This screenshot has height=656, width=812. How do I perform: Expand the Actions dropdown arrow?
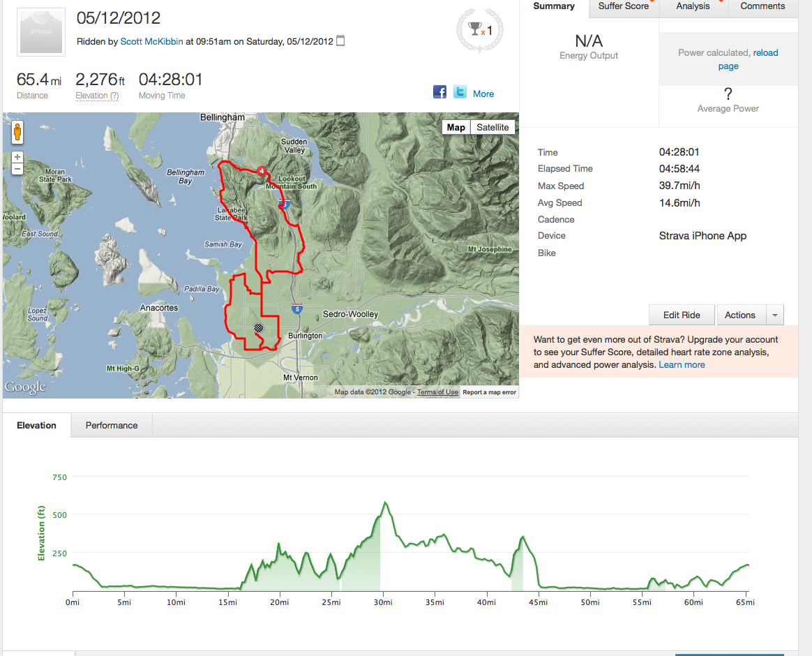click(774, 315)
